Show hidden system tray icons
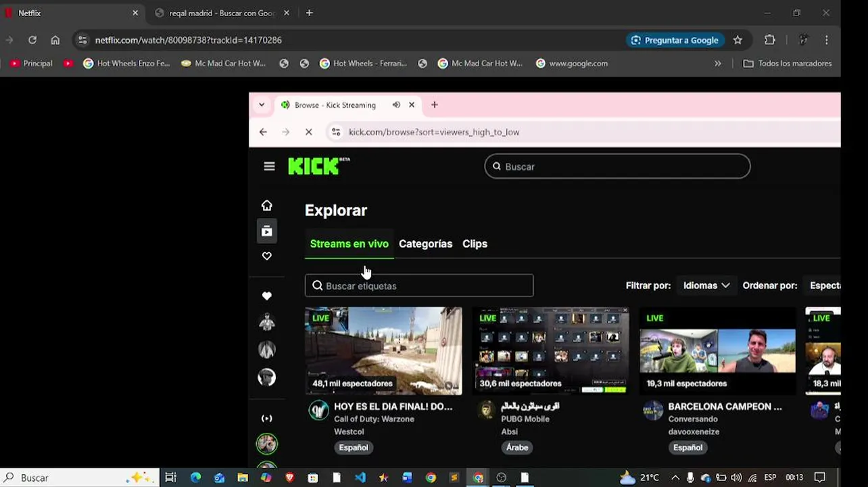The width and height of the screenshot is (868, 487). [x=675, y=478]
